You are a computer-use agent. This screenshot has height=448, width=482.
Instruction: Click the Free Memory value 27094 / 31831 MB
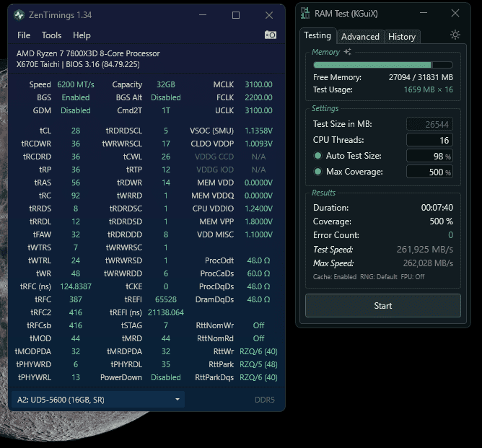pos(421,77)
